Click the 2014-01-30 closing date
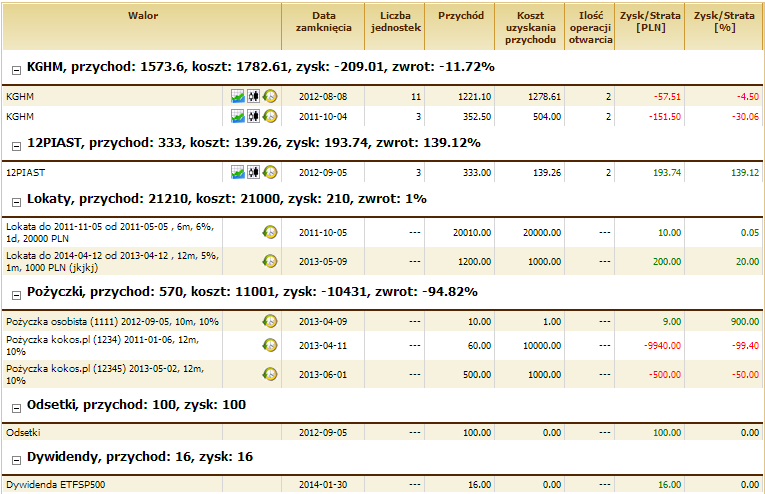Image resolution: width=765 pixels, height=494 pixels. click(x=323, y=485)
